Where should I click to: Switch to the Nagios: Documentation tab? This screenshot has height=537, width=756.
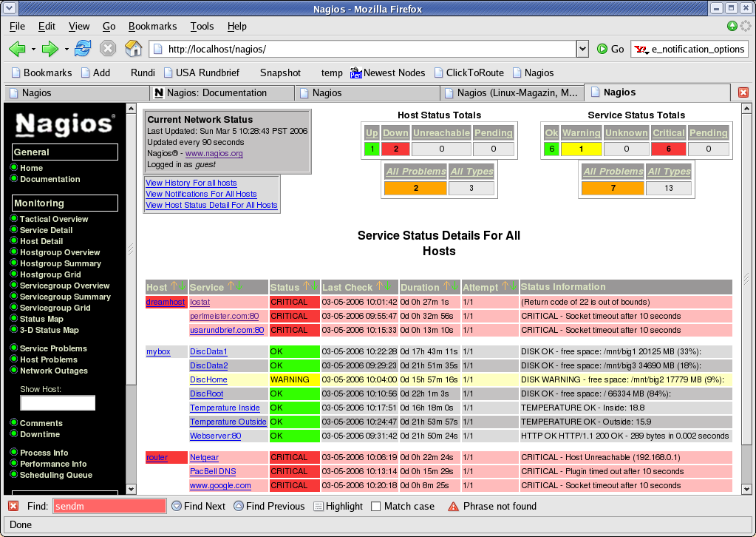click(x=222, y=92)
